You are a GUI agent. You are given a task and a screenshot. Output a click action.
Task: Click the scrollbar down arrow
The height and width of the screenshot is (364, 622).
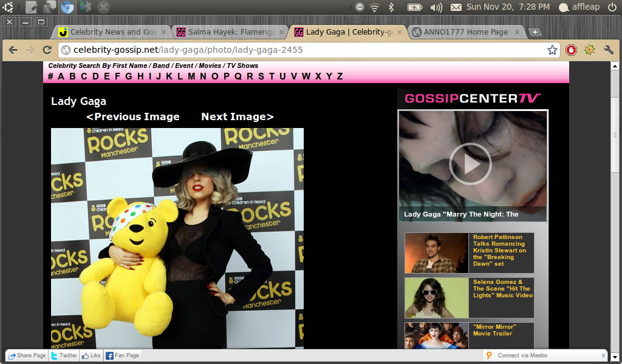[615, 357]
